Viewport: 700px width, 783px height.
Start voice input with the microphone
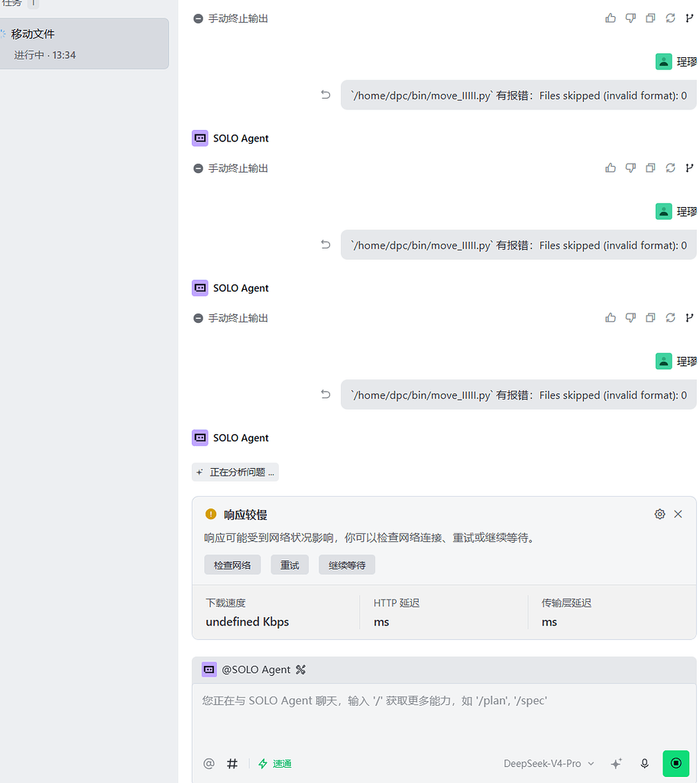coord(645,764)
